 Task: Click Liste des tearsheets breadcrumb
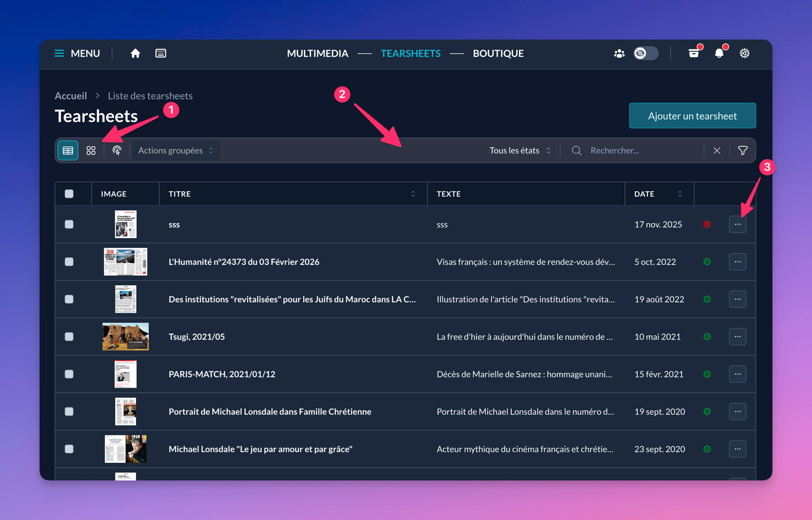click(x=150, y=96)
